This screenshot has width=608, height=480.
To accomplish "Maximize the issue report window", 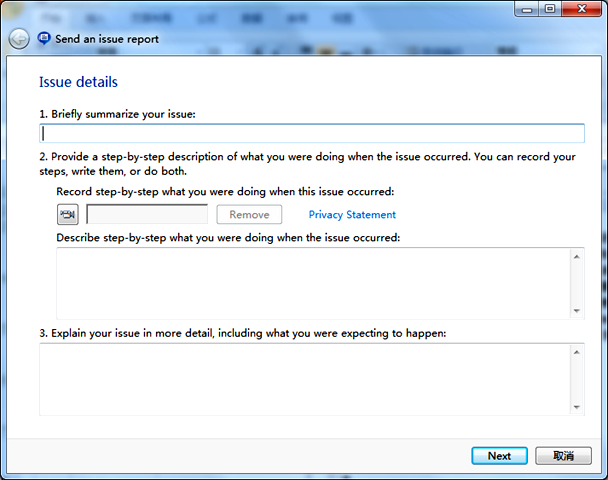I will pyautogui.click(x=549, y=9).
